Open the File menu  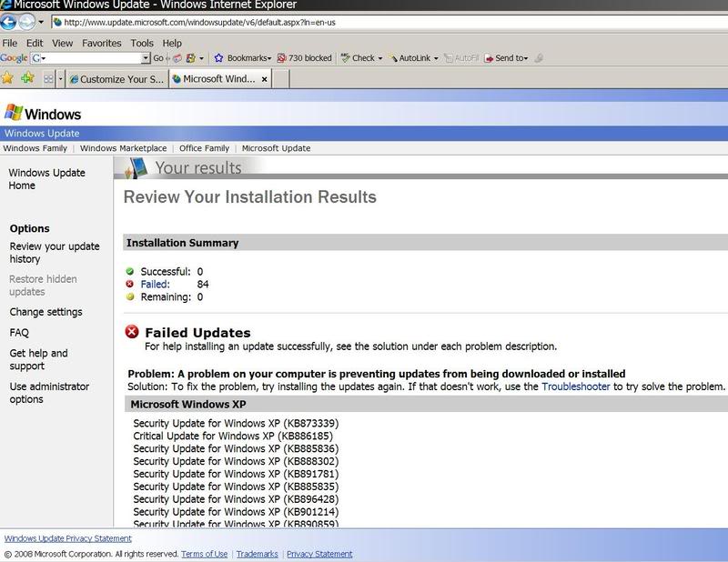[10, 43]
